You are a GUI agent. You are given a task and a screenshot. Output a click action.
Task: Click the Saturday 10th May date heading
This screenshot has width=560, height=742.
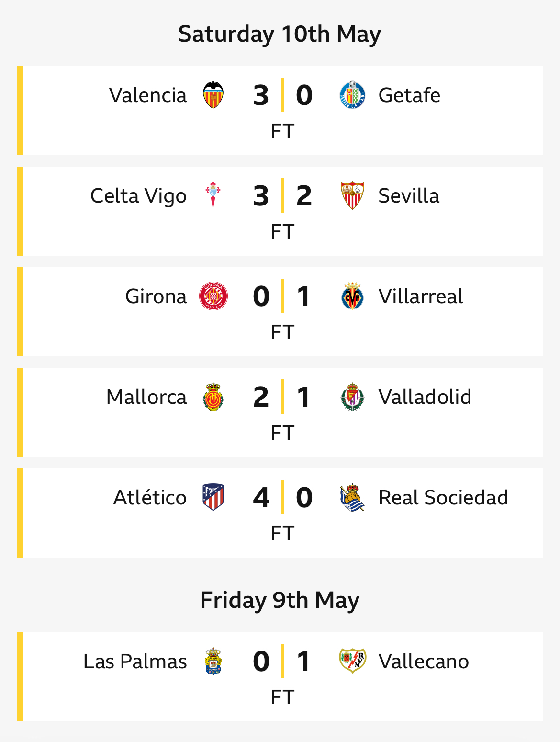(x=280, y=34)
